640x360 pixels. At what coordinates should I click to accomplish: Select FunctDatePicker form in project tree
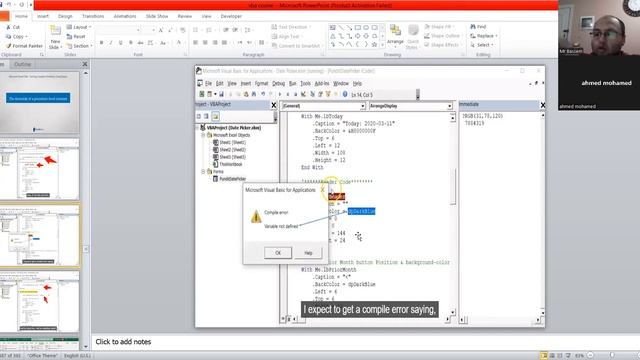click(x=229, y=179)
